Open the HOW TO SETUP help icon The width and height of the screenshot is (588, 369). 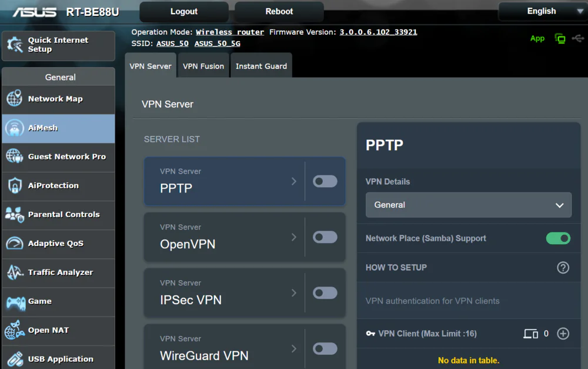563,268
